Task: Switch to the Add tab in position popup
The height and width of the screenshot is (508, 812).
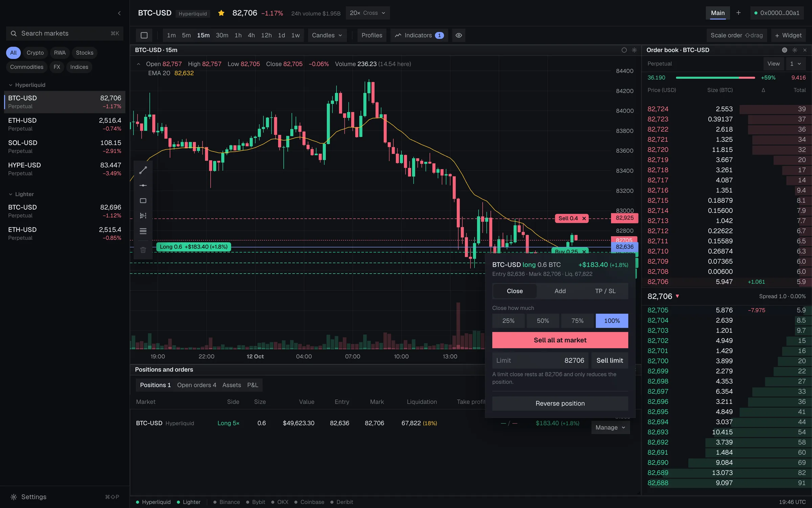Action: coord(560,291)
